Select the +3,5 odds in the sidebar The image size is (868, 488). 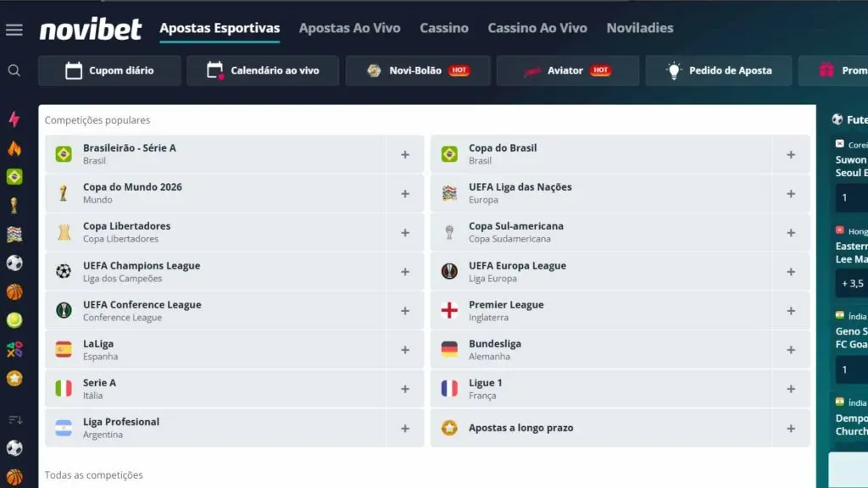click(x=850, y=284)
